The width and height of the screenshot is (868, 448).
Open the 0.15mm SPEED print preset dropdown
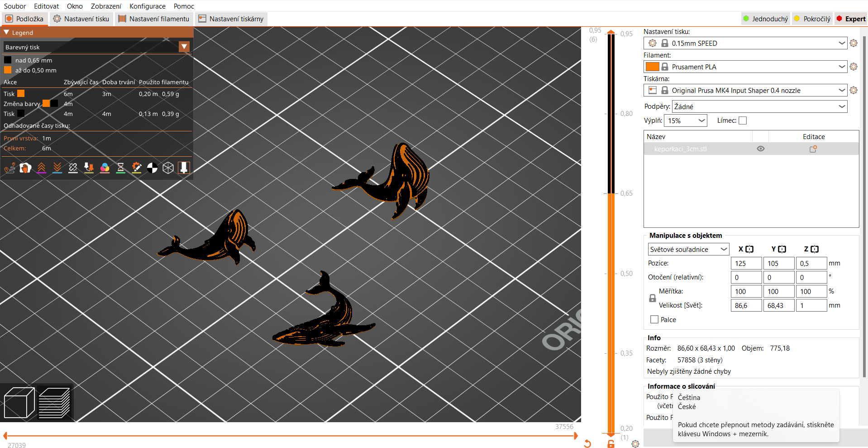point(745,43)
